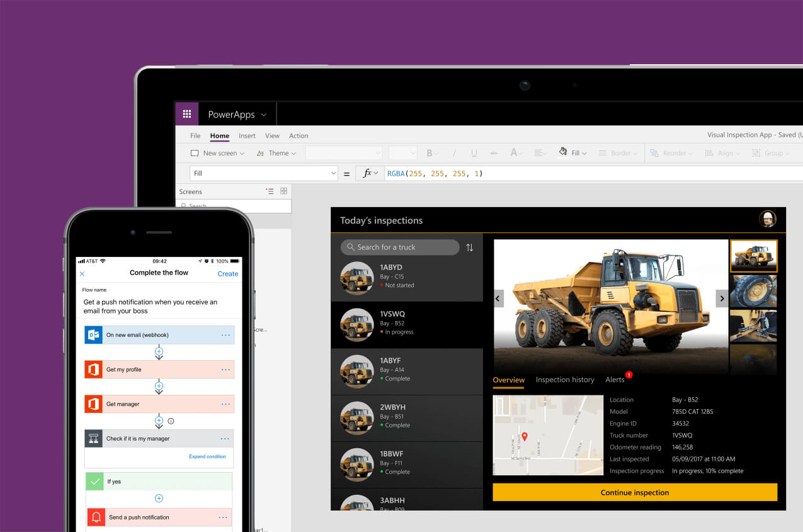Open the Reorder dropdown
The image size is (803, 532).
coord(671,153)
